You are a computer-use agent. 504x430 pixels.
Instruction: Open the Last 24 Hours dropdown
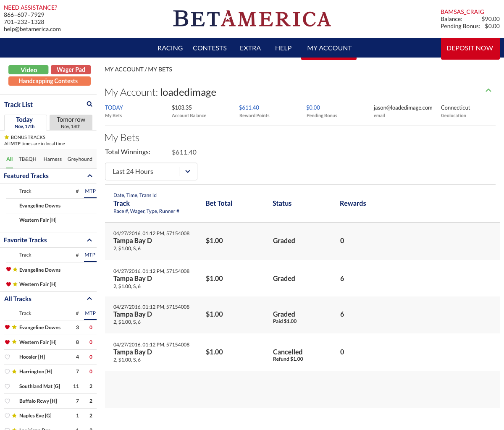[151, 171]
